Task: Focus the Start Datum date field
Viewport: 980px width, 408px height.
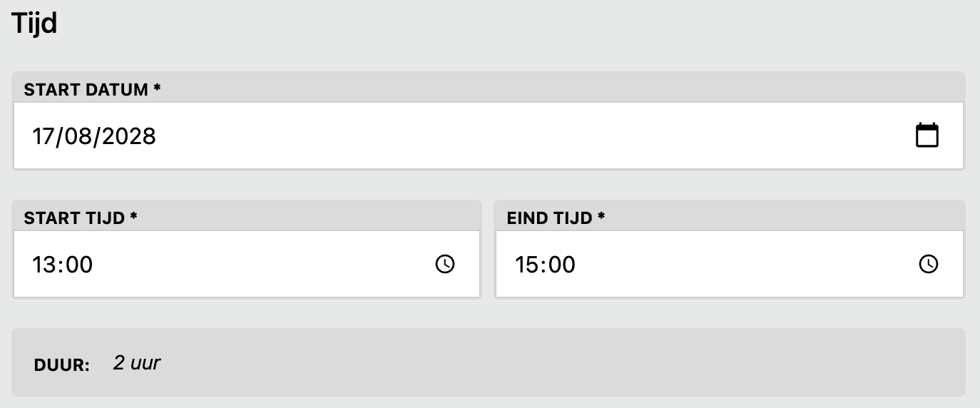Action: tap(489, 136)
